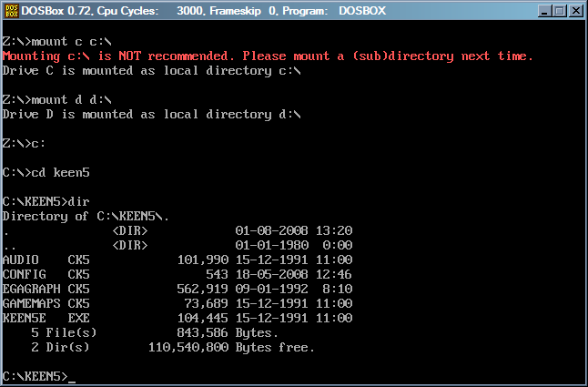Maximize the DOSBox window
The width and height of the screenshot is (588, 387).
tap(559, 11)
